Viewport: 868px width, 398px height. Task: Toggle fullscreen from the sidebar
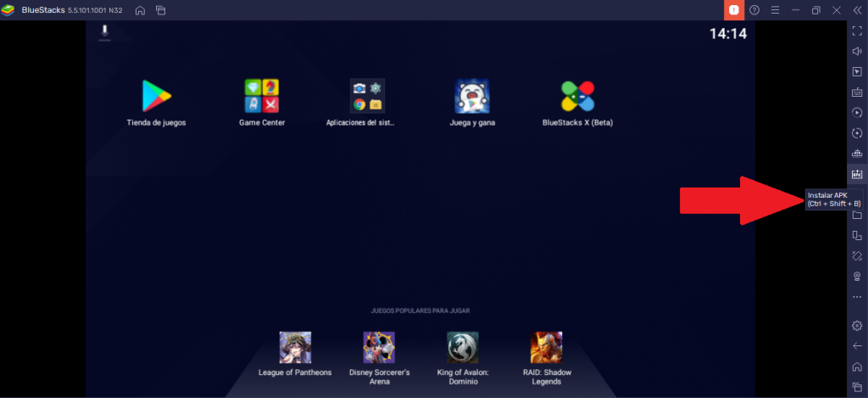pos(857,31)
